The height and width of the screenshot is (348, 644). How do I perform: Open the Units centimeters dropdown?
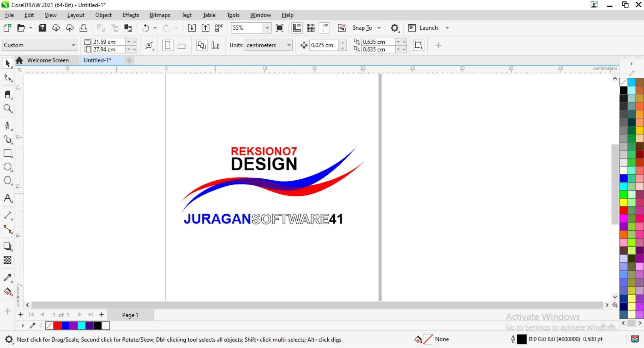point(289,45)
